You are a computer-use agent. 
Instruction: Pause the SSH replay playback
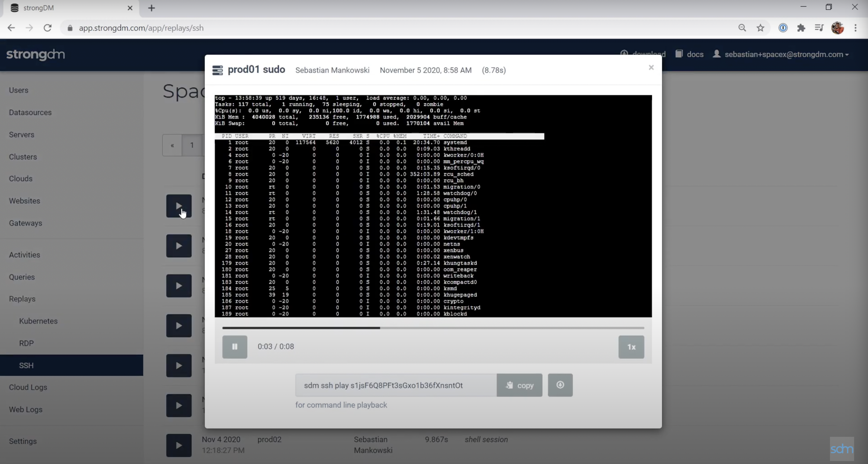click(x=235, y=347)
